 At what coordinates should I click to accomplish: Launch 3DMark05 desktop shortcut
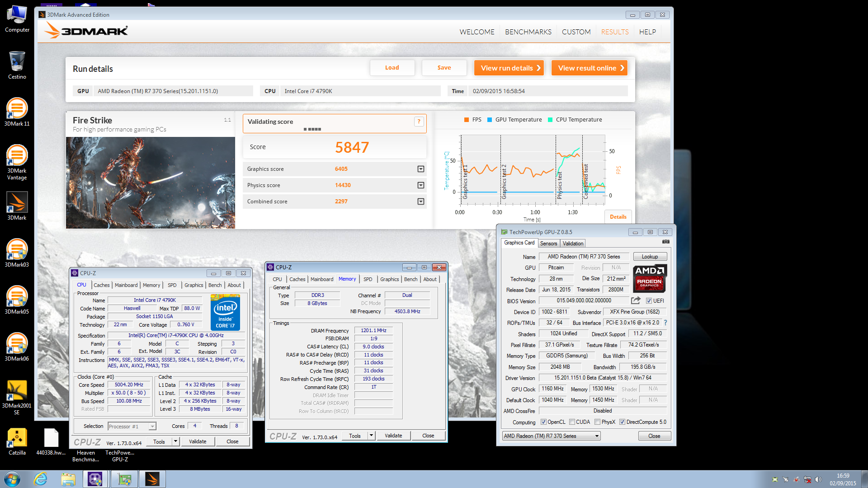click(17, 300)
